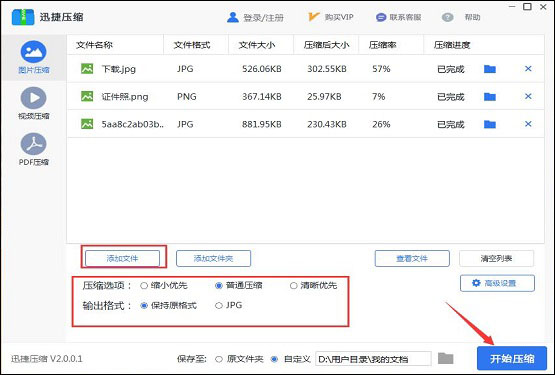The width and height of the screenshot is (555, 375).
Task: Click the save path input field
Action: (373, 359)
